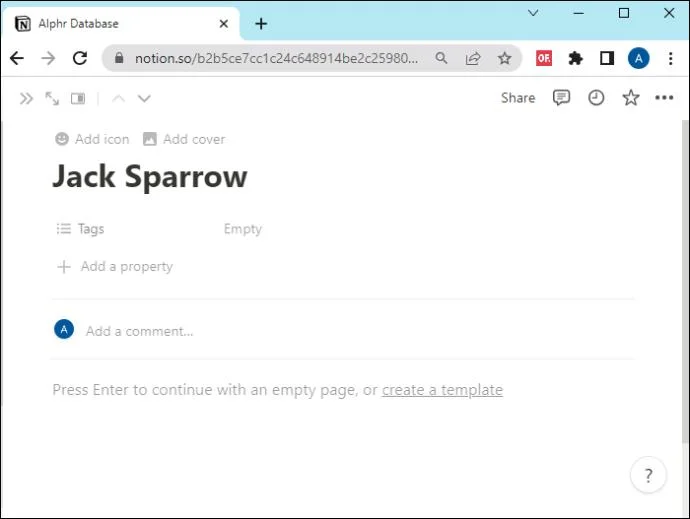Open the create a template link

click(442, 390)
